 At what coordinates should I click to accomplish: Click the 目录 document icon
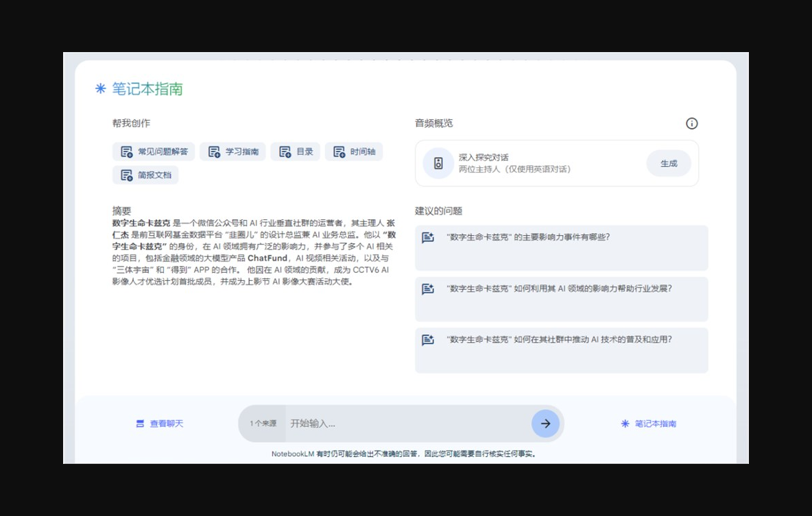[x=285, y=151]
